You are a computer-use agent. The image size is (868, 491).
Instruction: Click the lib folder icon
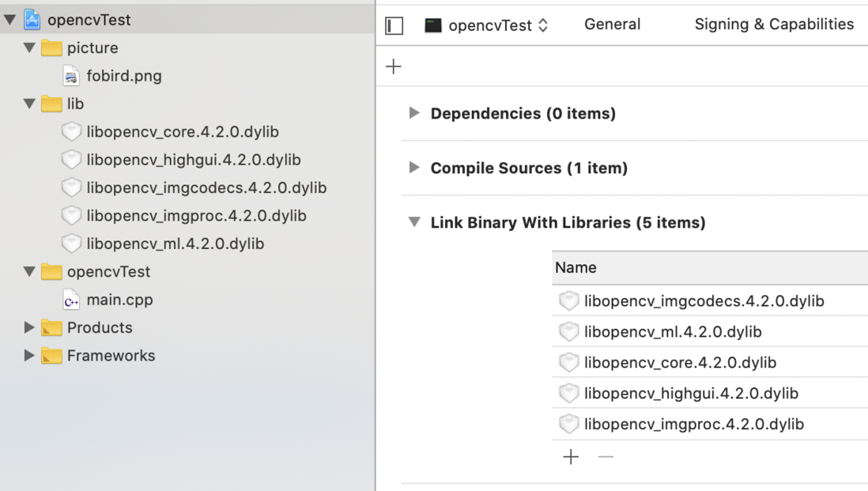pyautogui.click(x=51, y=104)
